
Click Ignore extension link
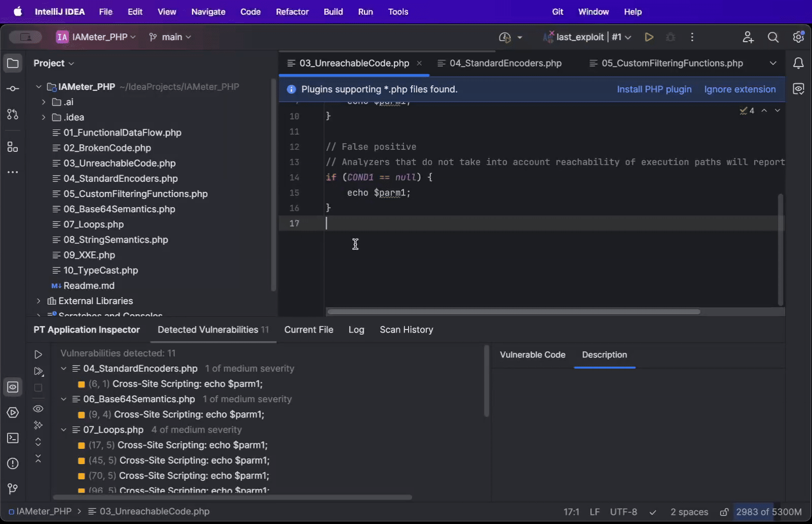pos(740,89)
